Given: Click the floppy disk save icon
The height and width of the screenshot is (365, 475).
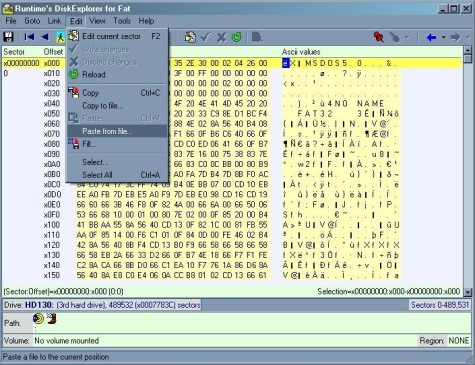Looking at the screenshot, I should click(x=8, y=37).
